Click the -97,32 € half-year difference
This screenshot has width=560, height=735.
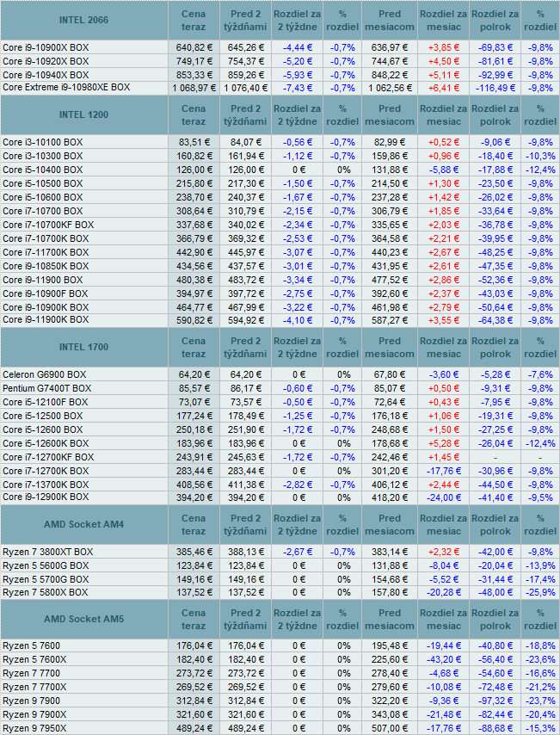click(x=495, y=701)
